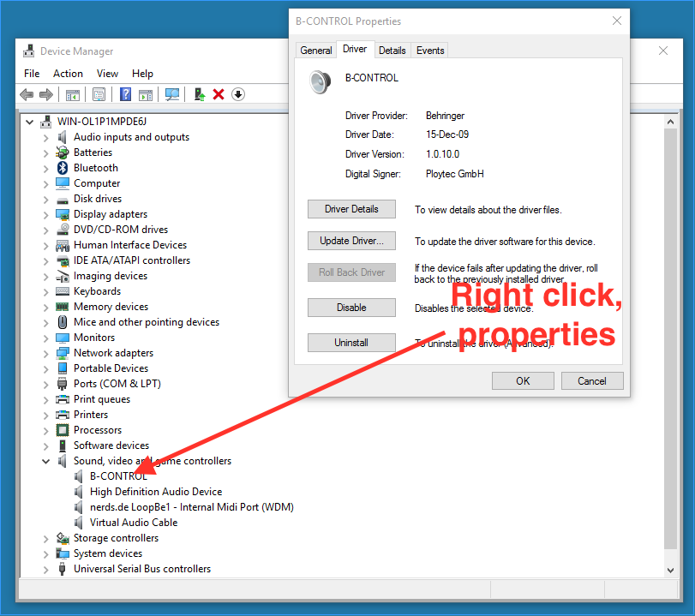Click the Behringer driver provider text
The height and width of the screenshot is (616, 695).
(x=445, y=116)
